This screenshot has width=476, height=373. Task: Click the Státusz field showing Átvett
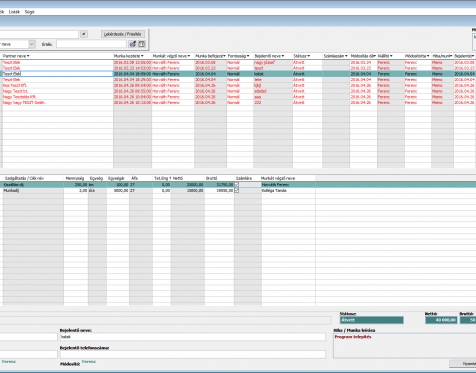[x=371, y=320]
